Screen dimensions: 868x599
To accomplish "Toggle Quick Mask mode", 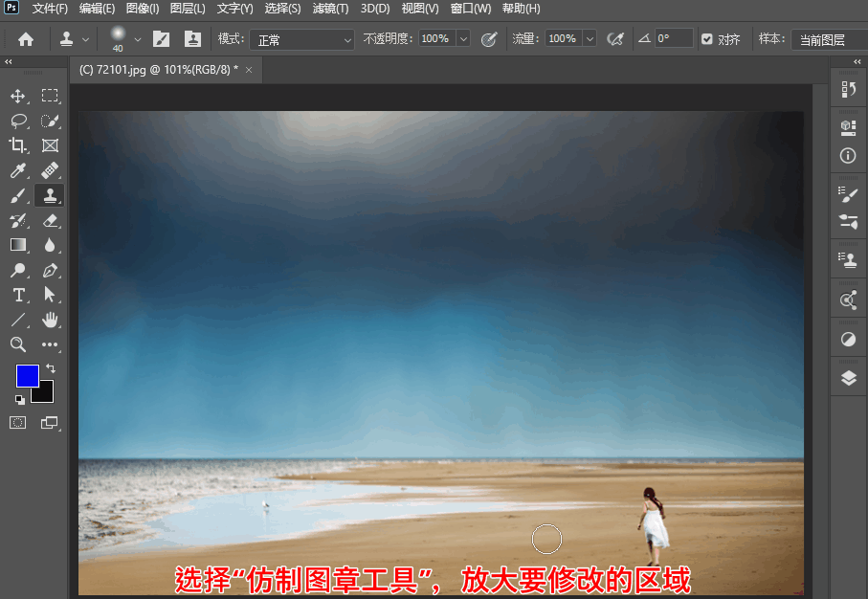I will 18,423.
